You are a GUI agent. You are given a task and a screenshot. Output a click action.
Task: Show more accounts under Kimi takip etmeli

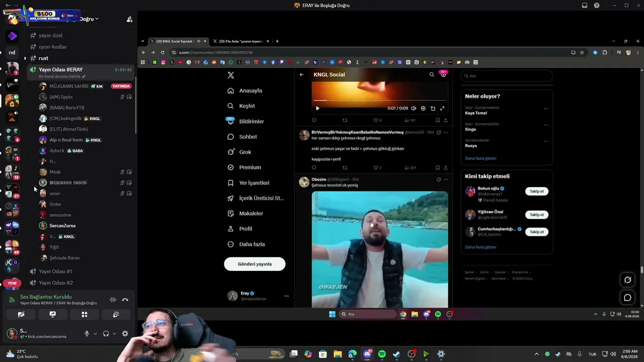(480, 247)
